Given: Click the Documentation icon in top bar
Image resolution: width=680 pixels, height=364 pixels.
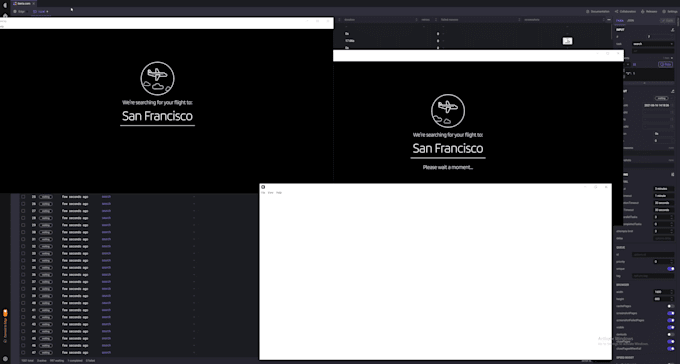Looking at the screenshot, I should click(x=588, y=12).
